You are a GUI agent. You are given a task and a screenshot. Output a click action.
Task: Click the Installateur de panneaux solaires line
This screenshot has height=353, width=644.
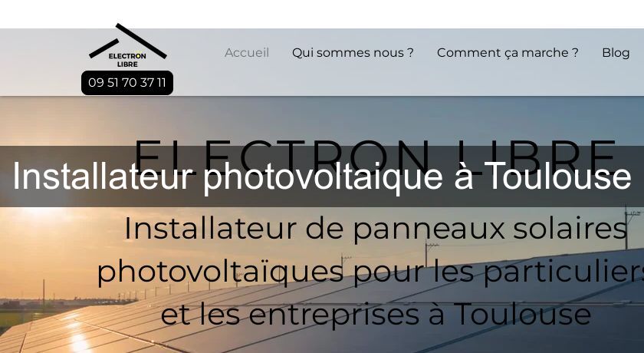coord(375,229)
